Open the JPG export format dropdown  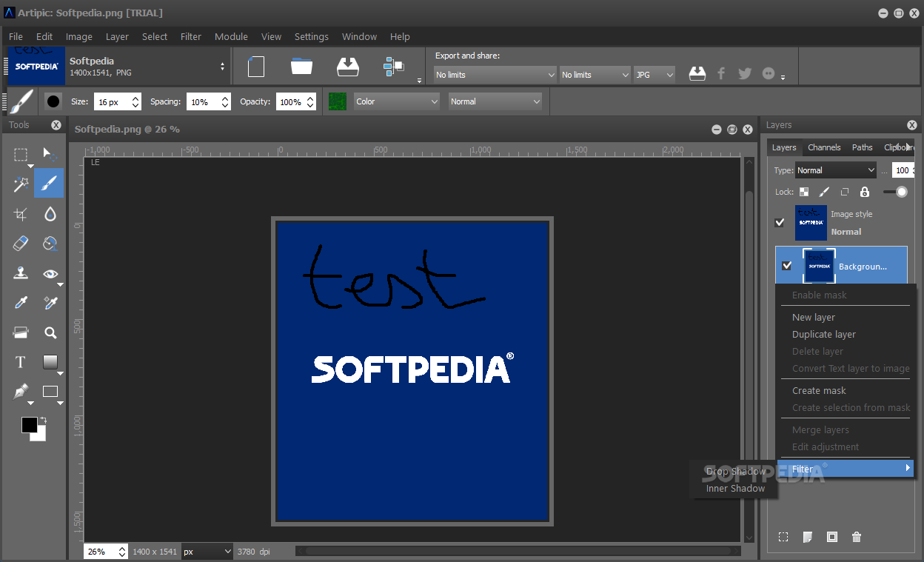pyautogui.click(x=654, y=75)
